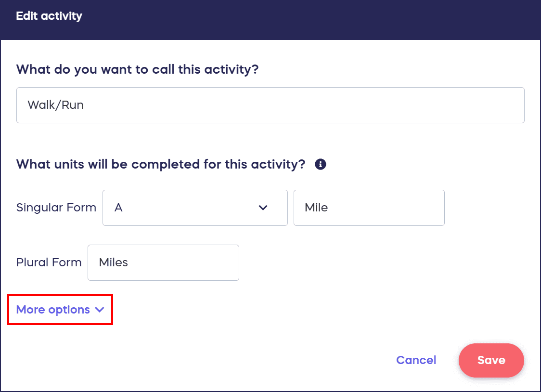Open the Singular Form article dropdown arrow
The image size is (541, 392).
pyautogui.click(x=263, y=208)
